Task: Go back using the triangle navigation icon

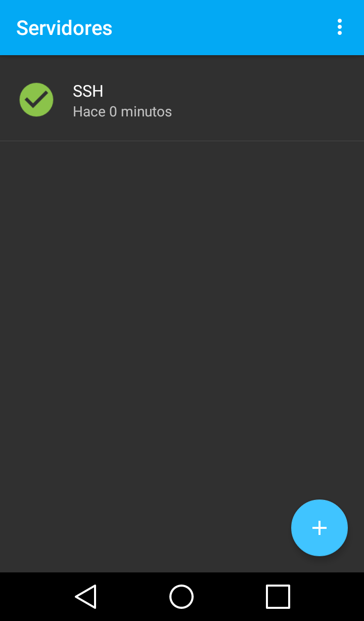Action: pos(86,597)
